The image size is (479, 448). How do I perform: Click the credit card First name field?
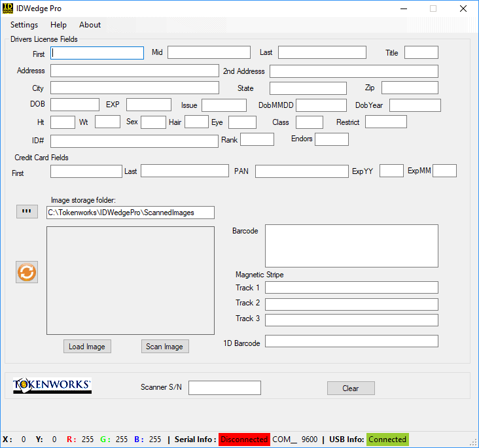coord(86,171)
